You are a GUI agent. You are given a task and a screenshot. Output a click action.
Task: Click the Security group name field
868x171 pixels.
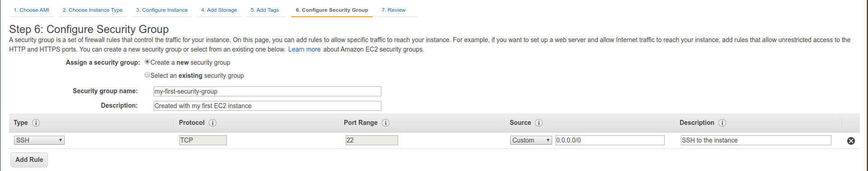coord(267,91)
